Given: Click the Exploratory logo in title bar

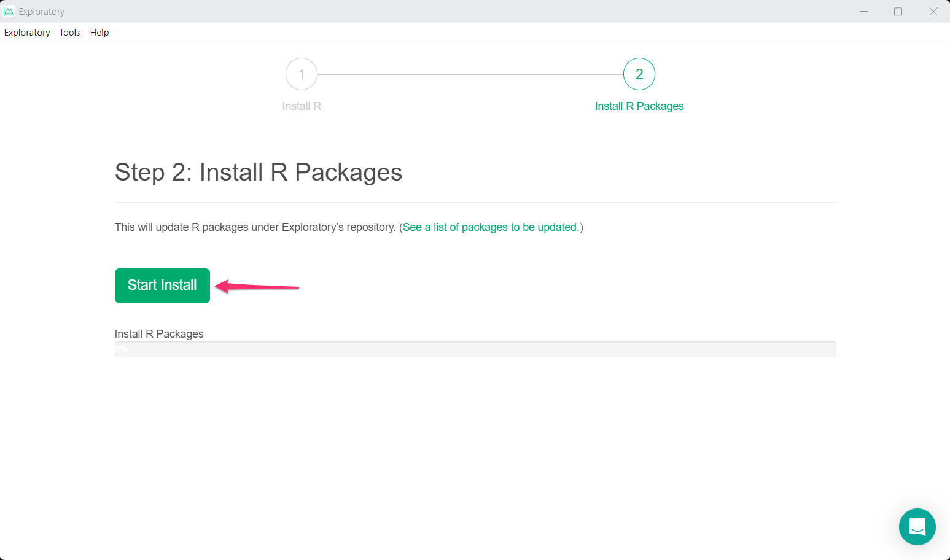Looking at the screenshot, I should pos(9,11).
